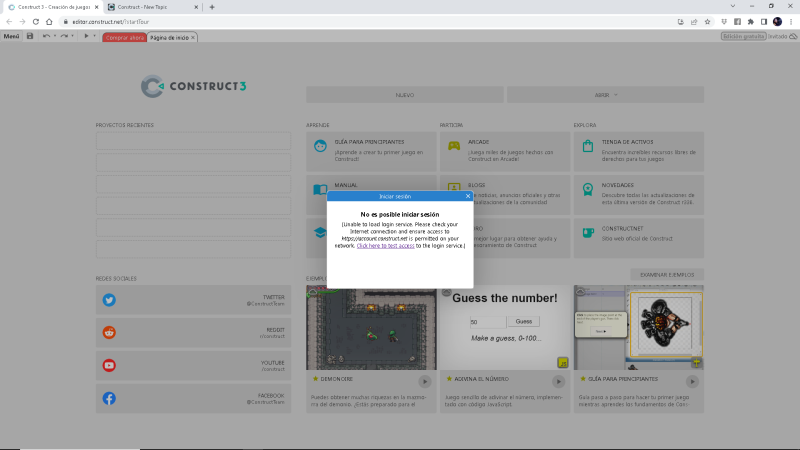Image resolution: width=800 pixels, height=450 pixels.
Task: Click the Construct 3 logo
Action: [193, 86]
